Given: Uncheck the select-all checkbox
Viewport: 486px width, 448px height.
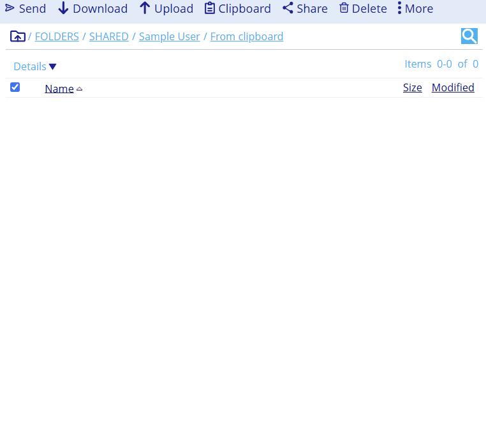Looking at the screenshot, I should [x=15, y=87].
